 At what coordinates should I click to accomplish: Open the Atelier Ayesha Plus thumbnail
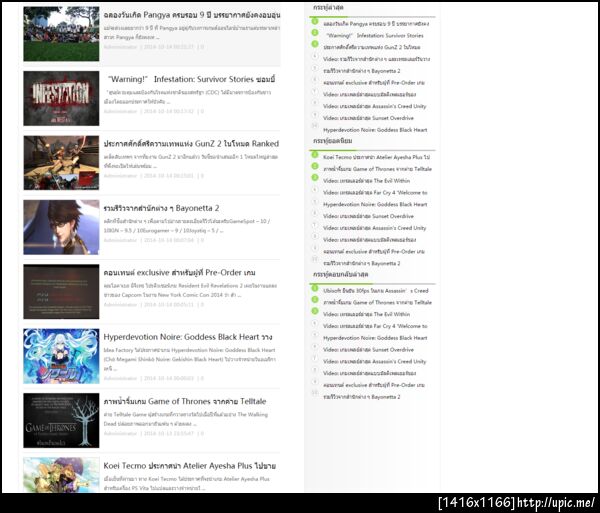pos(61,475)
